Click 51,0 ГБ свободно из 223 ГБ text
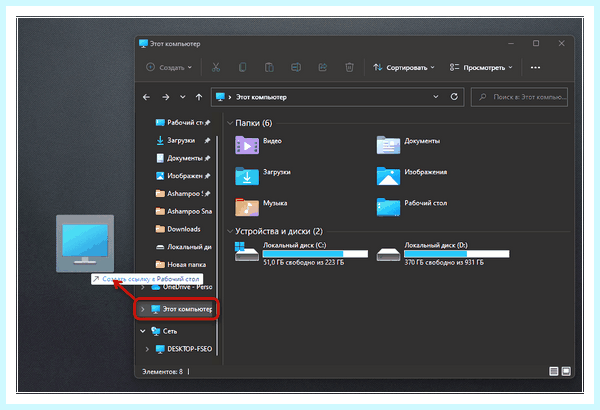Screen dimensions: 600x410 pos(303,263)
